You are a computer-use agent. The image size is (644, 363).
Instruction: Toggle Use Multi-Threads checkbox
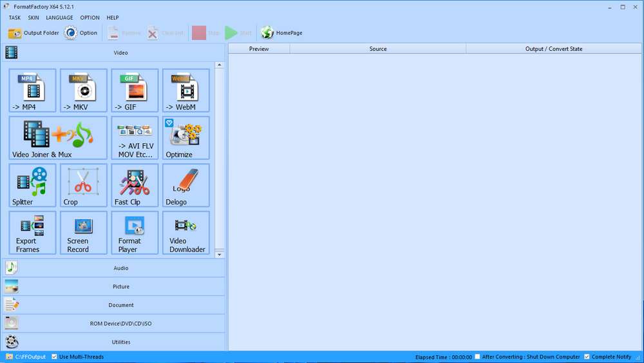click(54, 357)
